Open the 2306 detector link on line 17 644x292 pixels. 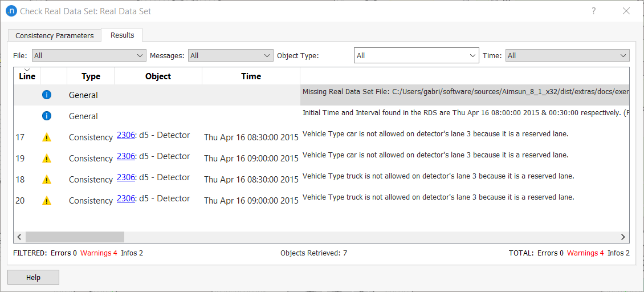coord(126,135)
